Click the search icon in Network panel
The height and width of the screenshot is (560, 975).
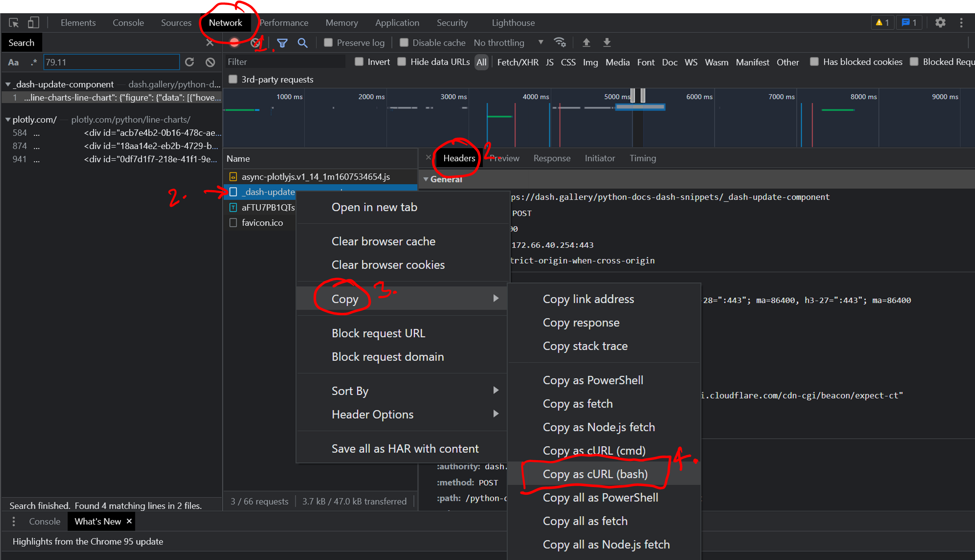tap(302, 42)
